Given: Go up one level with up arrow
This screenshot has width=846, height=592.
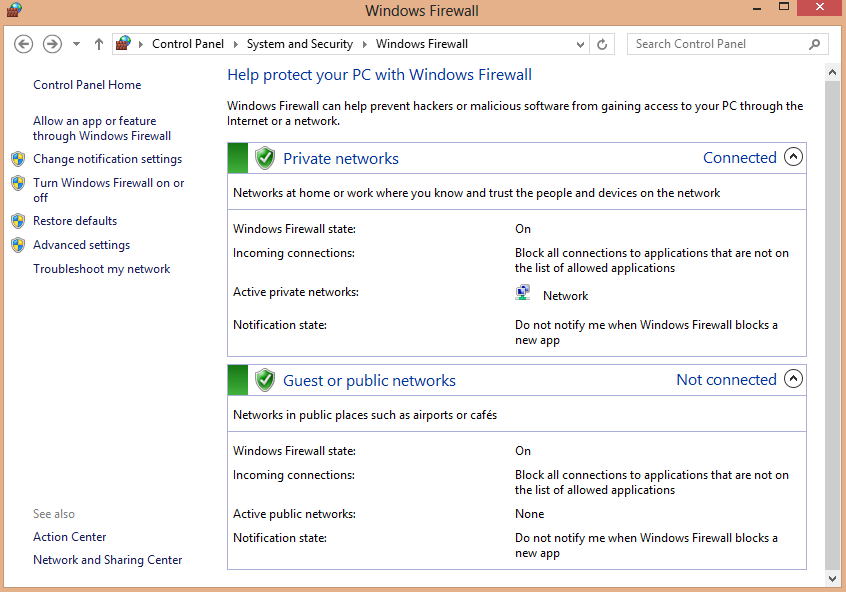Looking at the screenshot, I should [x=98, y=44].
